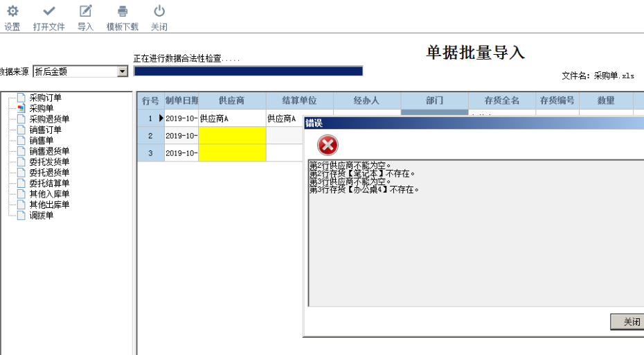This screenshot has height=355, width=644.
Task: Open the 设置 settings gear icon
Action: click(x=12, y=11)
